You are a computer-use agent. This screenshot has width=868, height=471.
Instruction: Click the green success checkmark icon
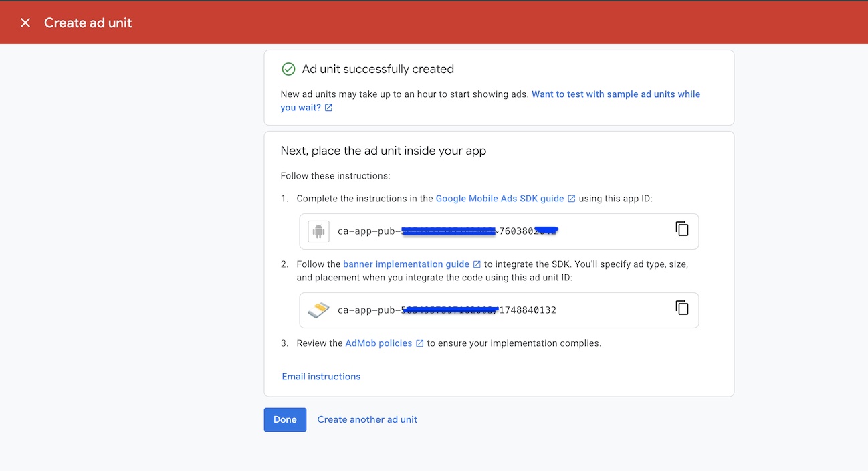(x=288, y=69)
